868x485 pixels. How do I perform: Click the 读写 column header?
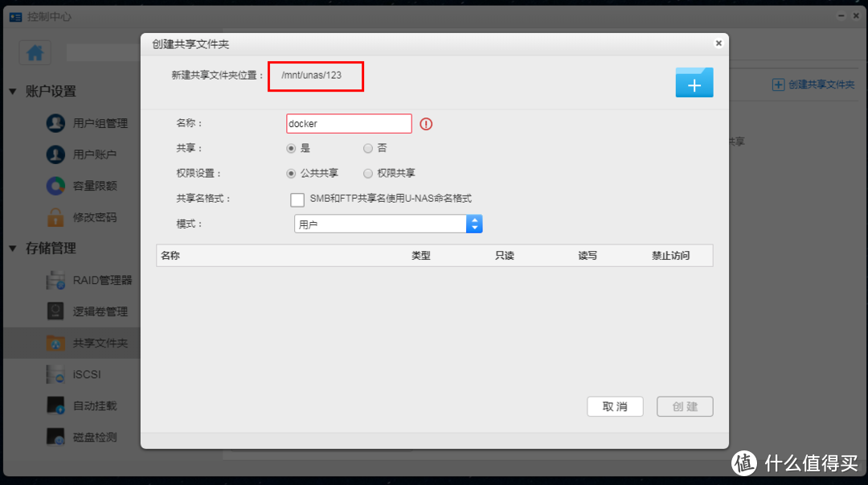588,256
